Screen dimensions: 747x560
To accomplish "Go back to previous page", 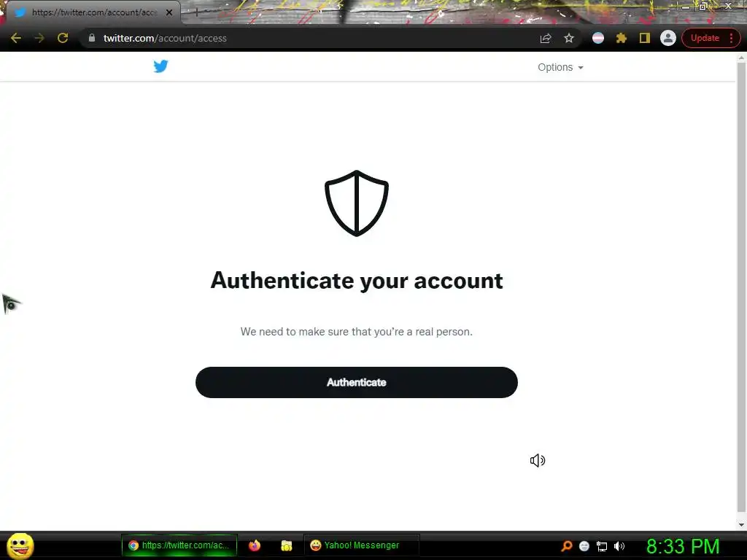I will pyautogui.click(x=16, y=38).
